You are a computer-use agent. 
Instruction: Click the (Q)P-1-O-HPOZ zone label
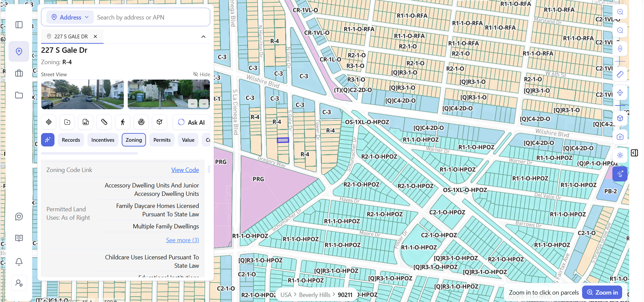pos(598,163)
